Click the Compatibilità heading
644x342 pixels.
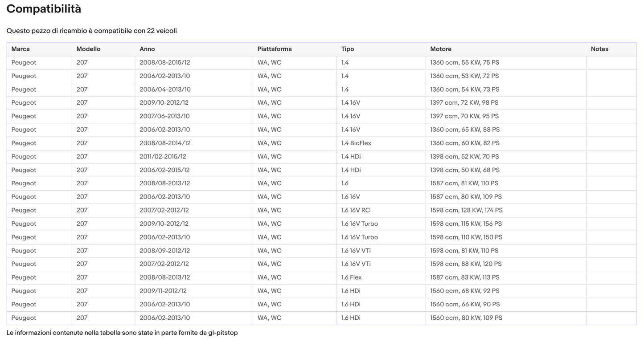coord(44,9)
